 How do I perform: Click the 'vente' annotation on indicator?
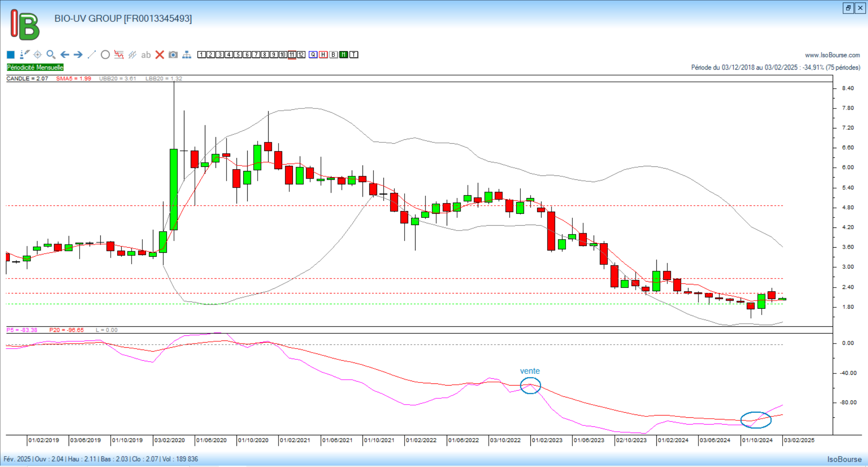point(530,371)
